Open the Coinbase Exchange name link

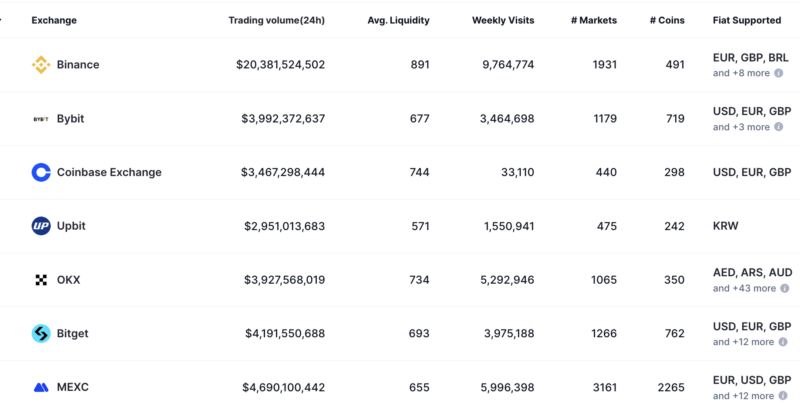pos(109,172)
